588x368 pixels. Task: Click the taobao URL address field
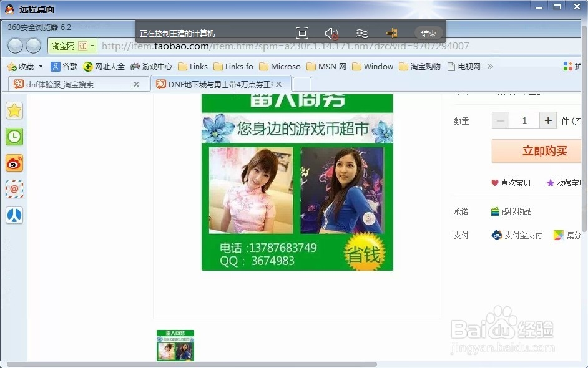(285, 46)
